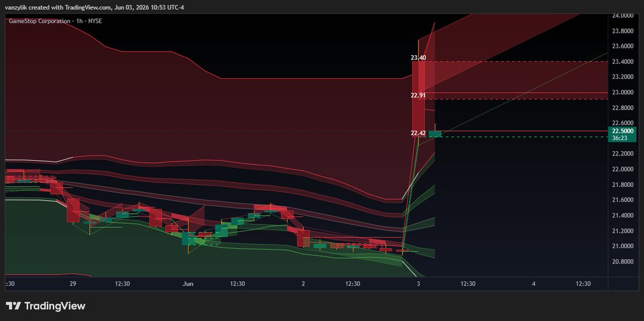Click the 23.4000 price axis label
Screen dimensions: 644x321
click(623, 62)
